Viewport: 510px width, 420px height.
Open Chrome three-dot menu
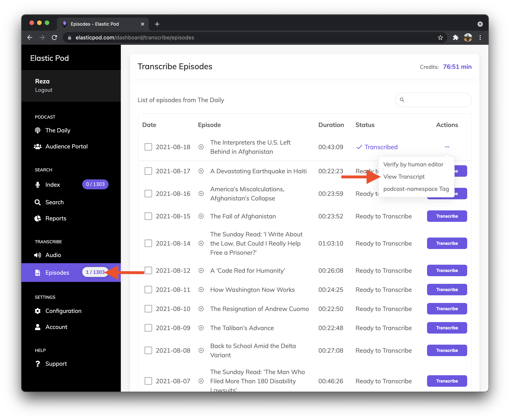(480, 37)
